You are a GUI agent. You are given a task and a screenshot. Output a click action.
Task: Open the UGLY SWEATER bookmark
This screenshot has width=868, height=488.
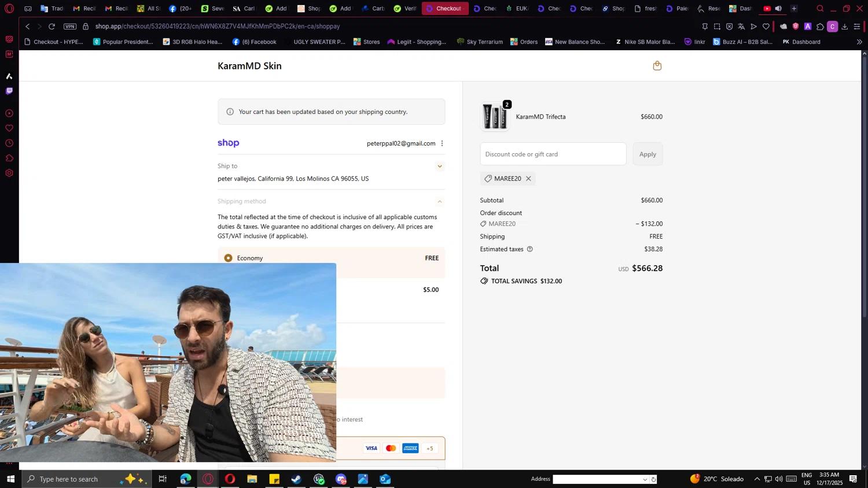coord(319,42)
